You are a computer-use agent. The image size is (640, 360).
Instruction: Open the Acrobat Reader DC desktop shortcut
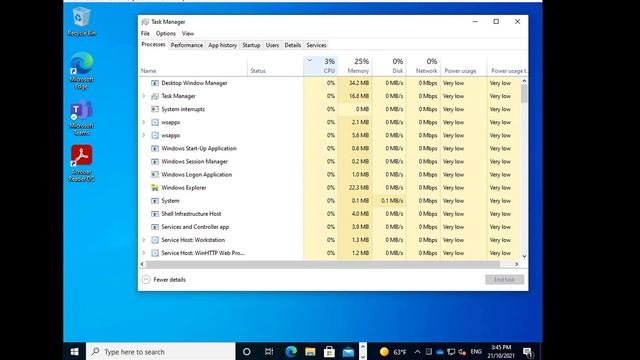[x=82, y=163]
